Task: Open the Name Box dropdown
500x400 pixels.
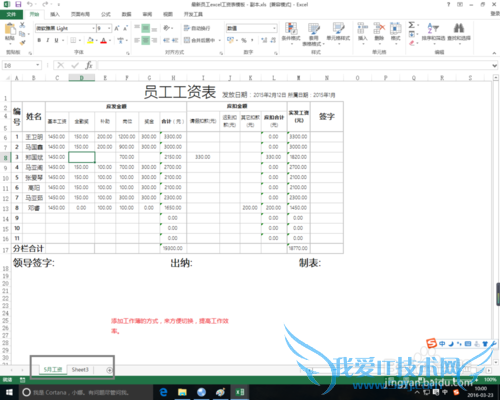Action: (x=37, y=65)
